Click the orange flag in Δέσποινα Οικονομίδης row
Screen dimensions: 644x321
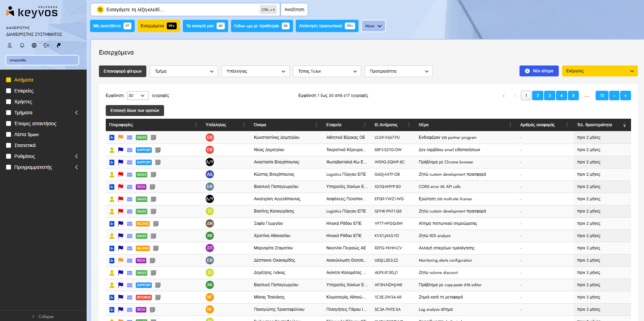[121, 260]
